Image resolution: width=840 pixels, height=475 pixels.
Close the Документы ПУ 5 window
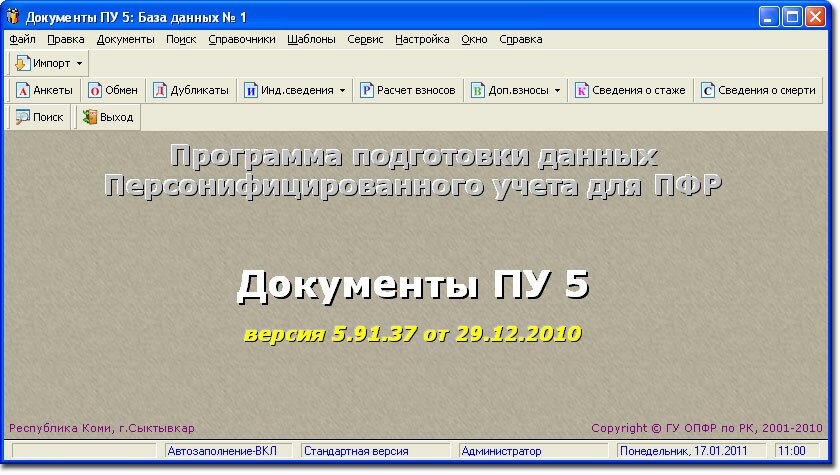(815, 17)
